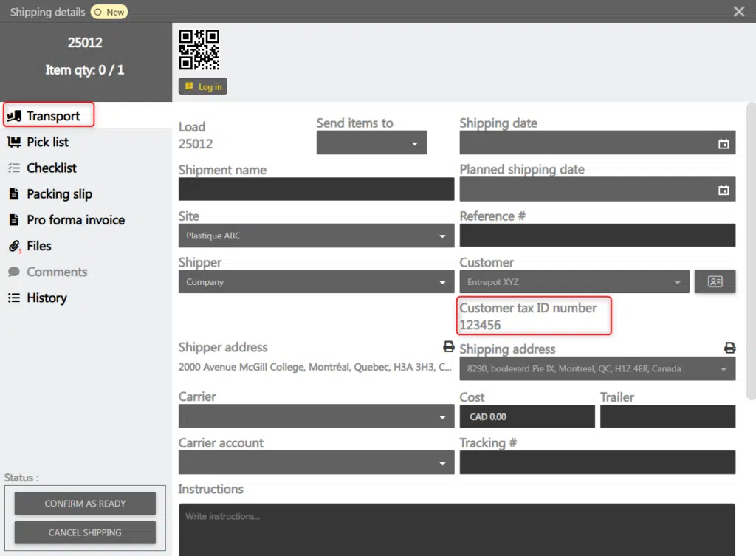Click the shipping address printer icon
Image resolution: width=756 pixels, height=556 pixels.
[x=729, y=348]
